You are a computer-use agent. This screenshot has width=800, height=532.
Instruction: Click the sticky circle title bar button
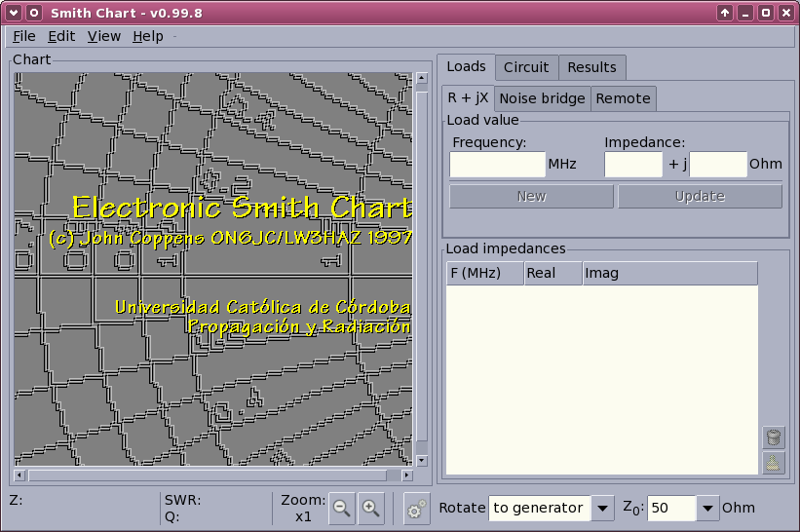pyautogui.click(x=34, y=13)
